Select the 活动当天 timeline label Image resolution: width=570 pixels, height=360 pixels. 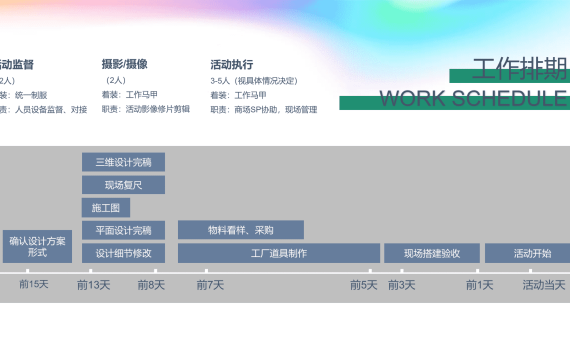coord(544,285)
